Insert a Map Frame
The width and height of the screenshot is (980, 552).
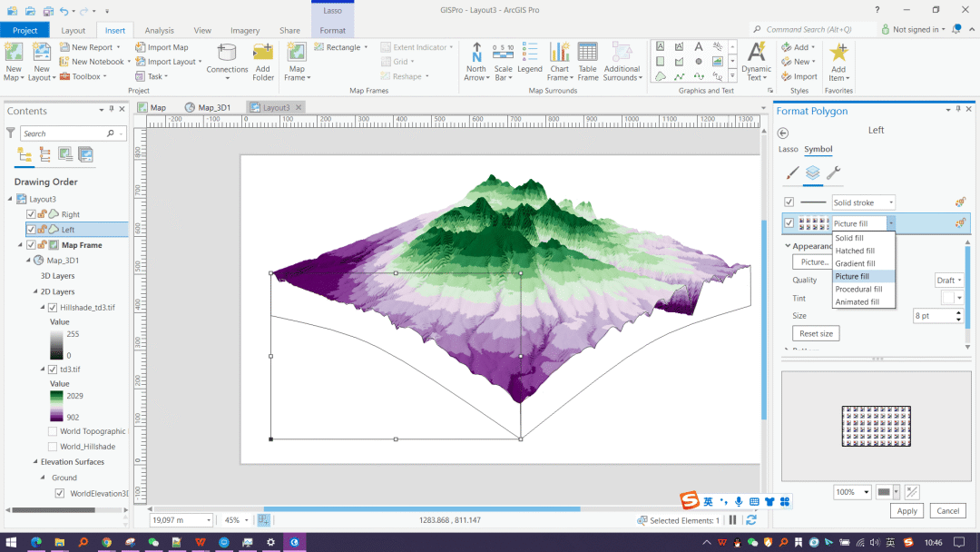pos(297,61)
